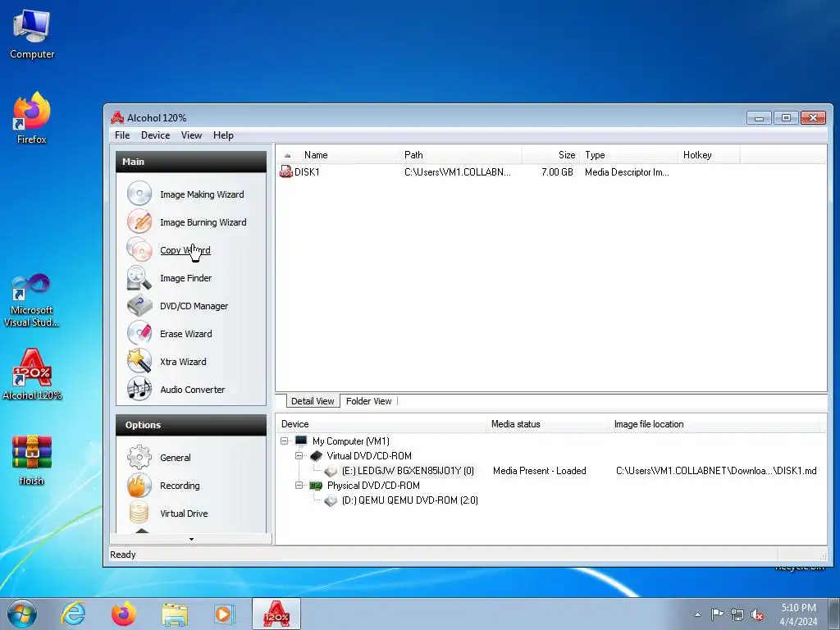Open the Computer desktop icon
Image resolution: width=840 pixels, height=630 pixels.
[x=32, y=34]
